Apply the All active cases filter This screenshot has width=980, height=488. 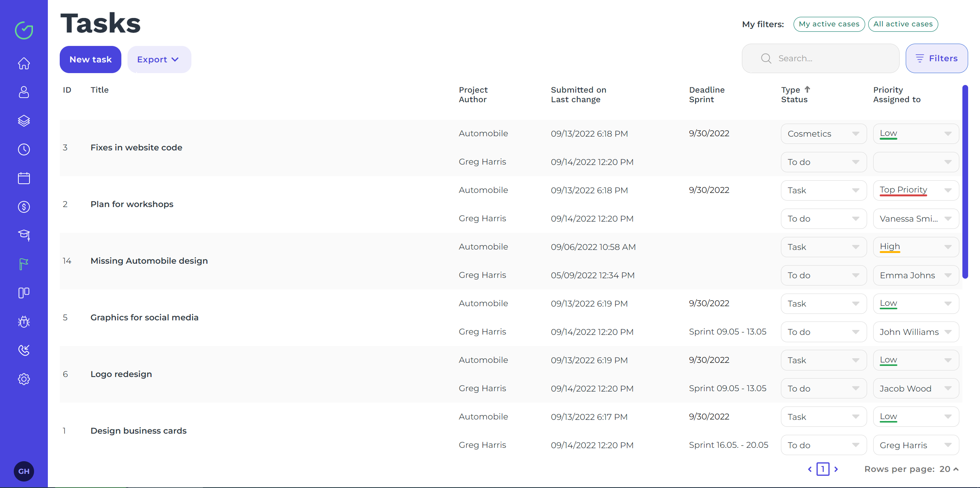(x=903, y=24)
